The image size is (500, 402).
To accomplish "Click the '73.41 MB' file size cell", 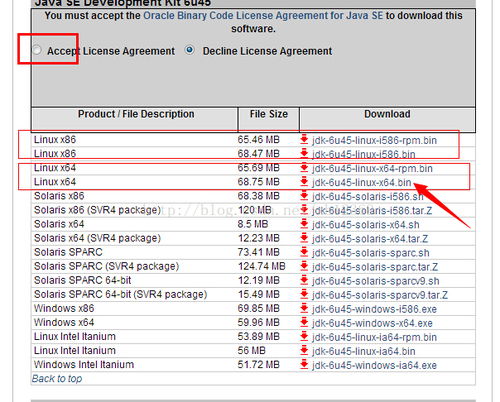I will (259, 252).
